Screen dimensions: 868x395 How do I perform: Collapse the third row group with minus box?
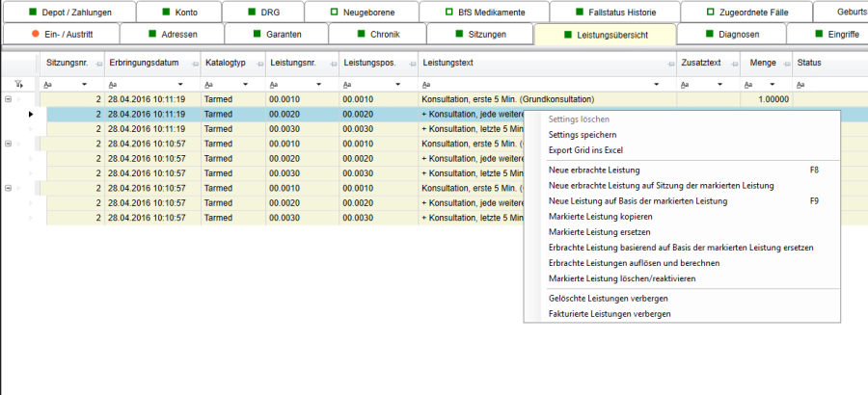(x=9, y=187)
